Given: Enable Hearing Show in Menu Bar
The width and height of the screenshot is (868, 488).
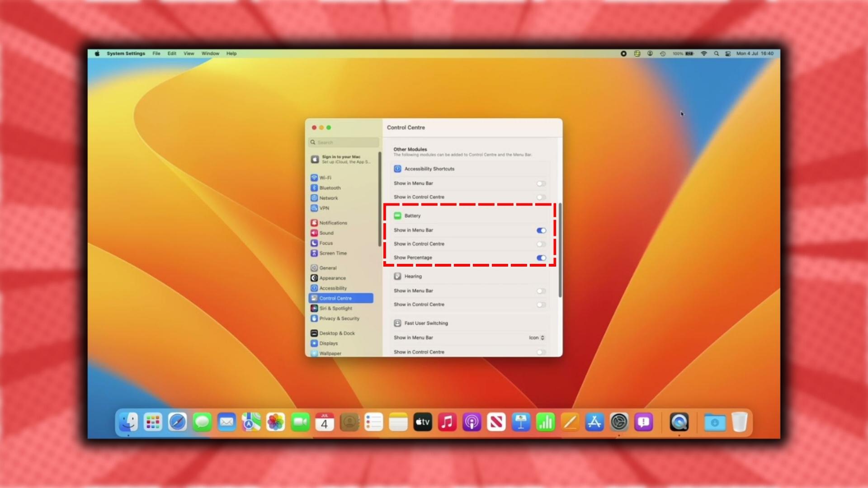Looking at the screenshot, I should (x=541, y=291).
